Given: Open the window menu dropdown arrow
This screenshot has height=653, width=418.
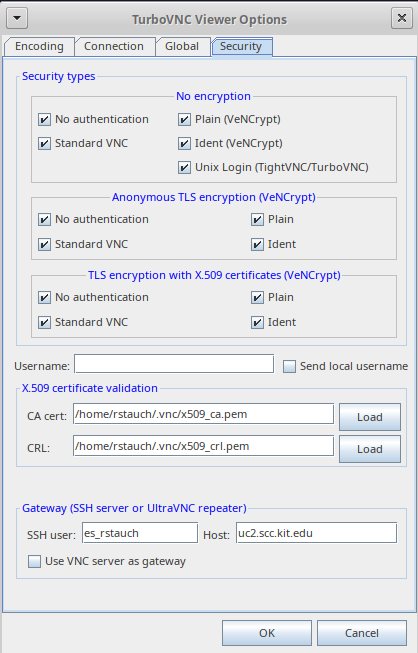Looking at the screenshot, I should click(17, 18).
